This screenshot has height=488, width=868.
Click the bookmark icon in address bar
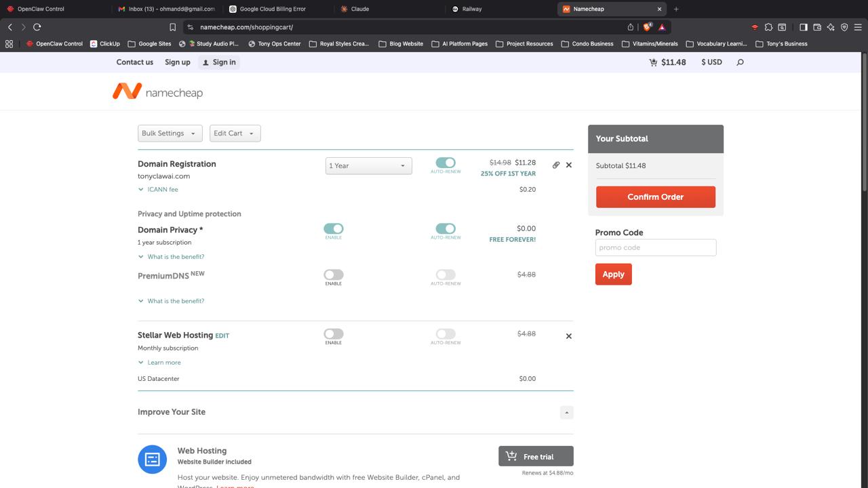[x=173, y=27]
